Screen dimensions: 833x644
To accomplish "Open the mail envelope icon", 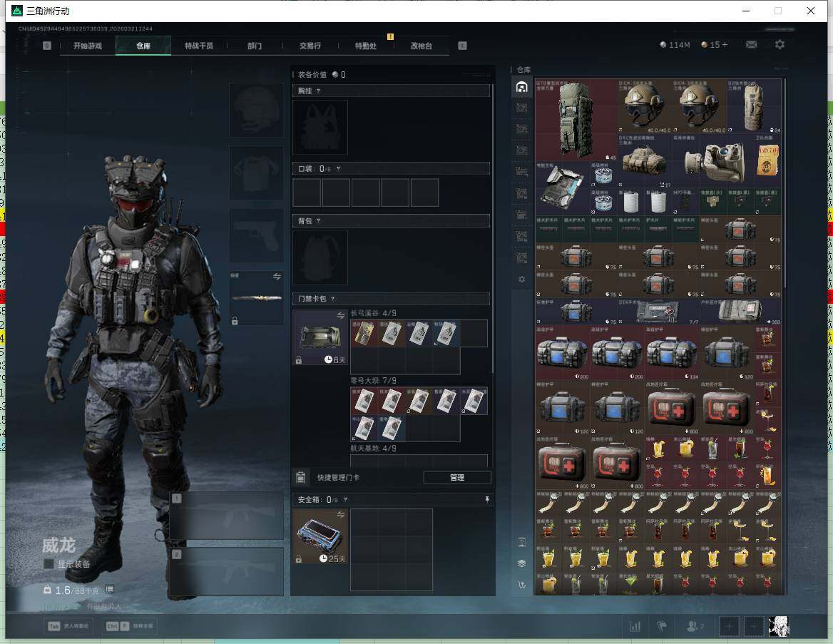I will pyautogui.click(x=751, y=45).
